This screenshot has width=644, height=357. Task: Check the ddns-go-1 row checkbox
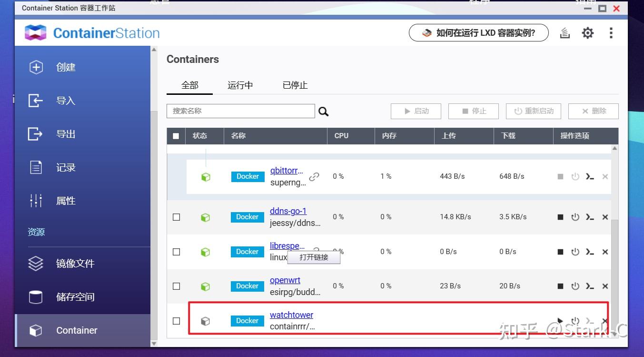point(176,217)
